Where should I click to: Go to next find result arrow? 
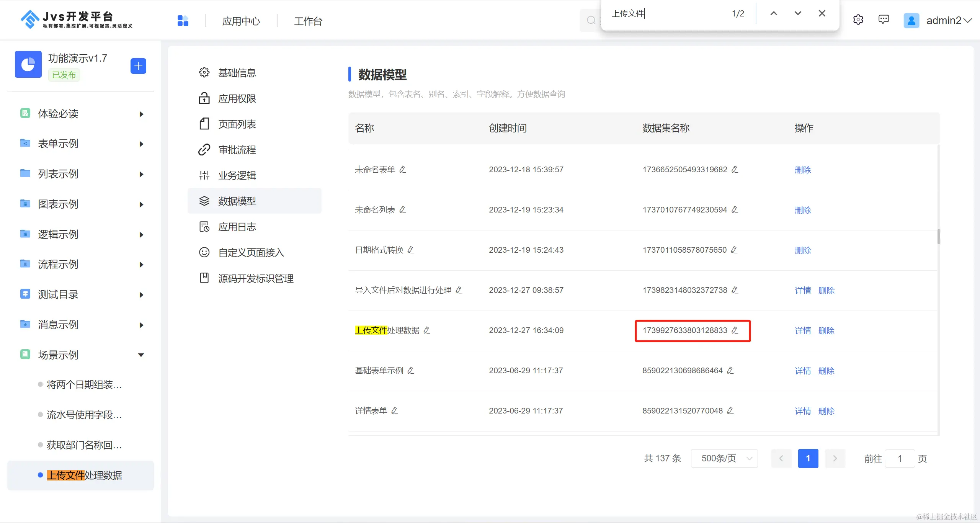[798, 13]
